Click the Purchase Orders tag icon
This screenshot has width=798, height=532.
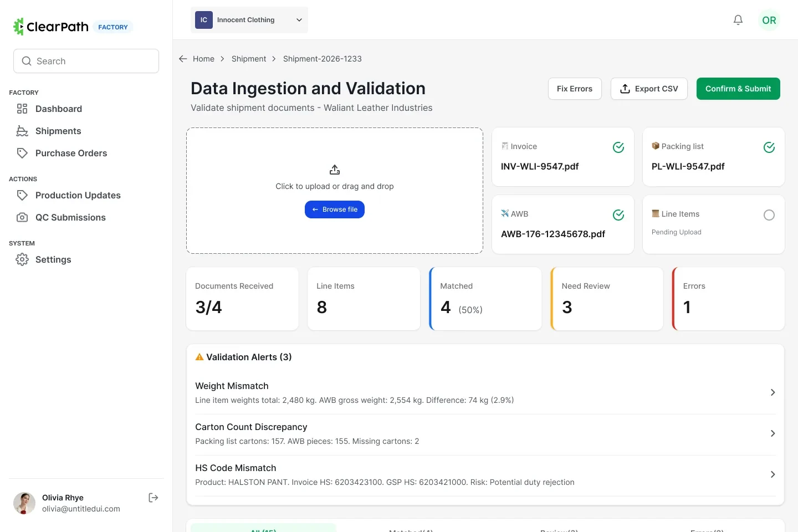click(x=22, y=153)
